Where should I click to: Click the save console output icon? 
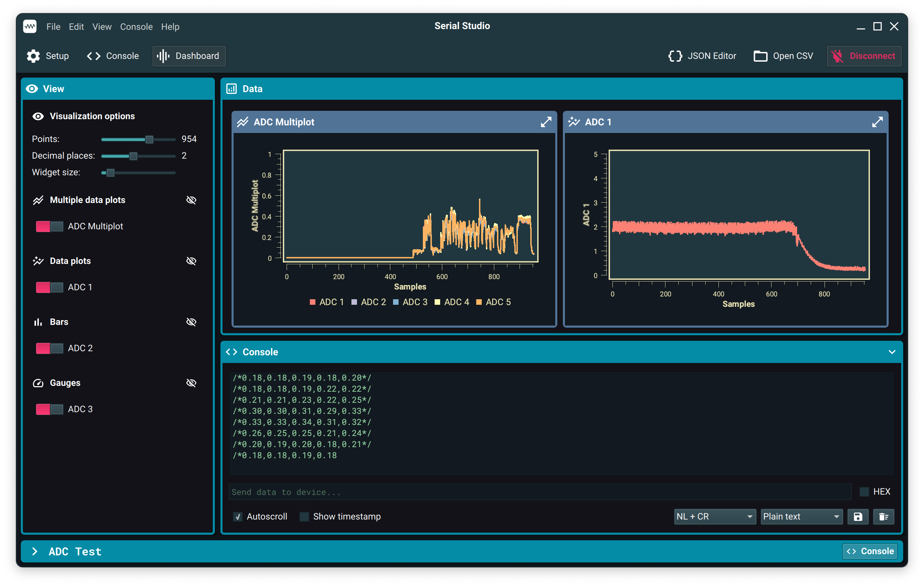point(858,516)
